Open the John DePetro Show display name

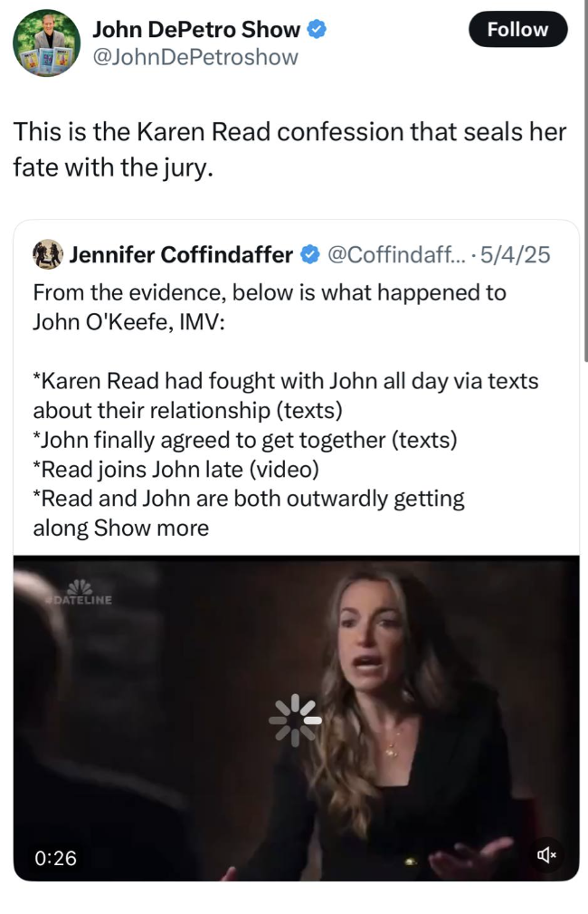(195, 30)
